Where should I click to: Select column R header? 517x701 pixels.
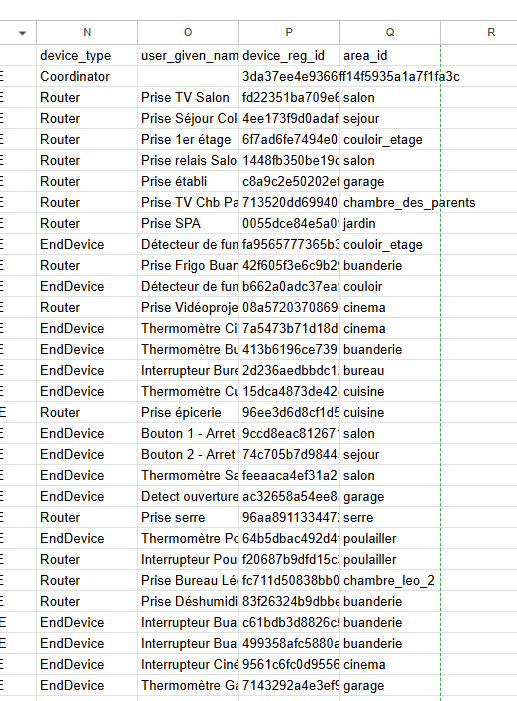tap(491, 32)
